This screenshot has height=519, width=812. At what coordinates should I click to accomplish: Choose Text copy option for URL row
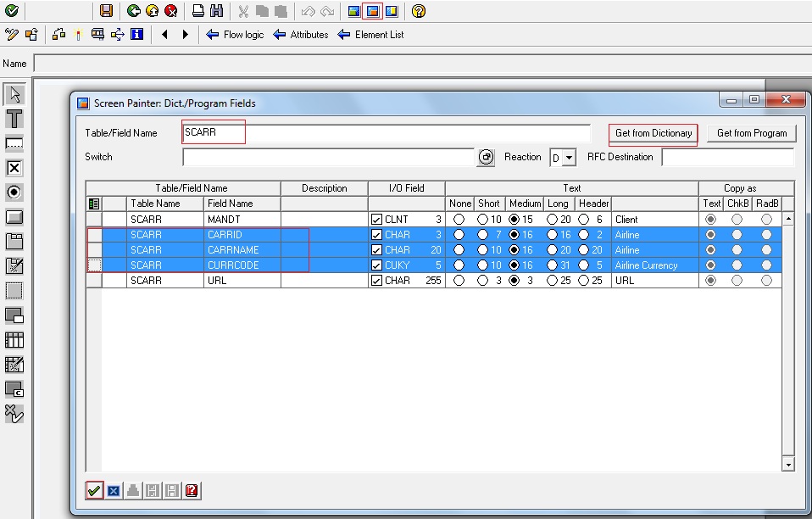pos(711,280)
